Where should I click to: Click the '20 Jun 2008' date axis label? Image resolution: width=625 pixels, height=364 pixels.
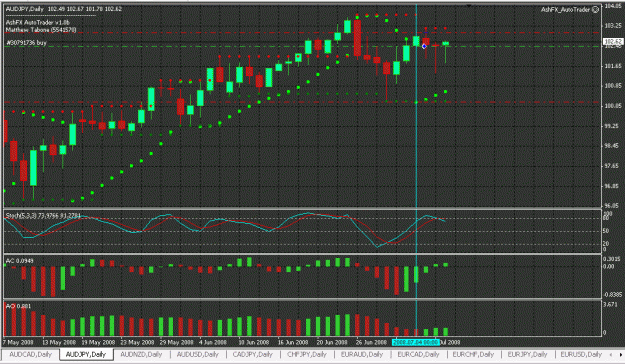click(x=332, y=342)
